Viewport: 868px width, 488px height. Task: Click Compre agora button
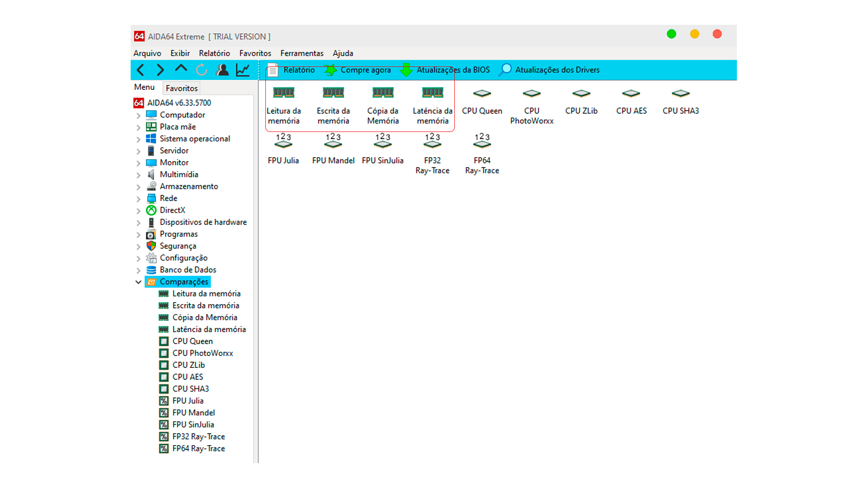pyautogui.click(x=358, y=70)
